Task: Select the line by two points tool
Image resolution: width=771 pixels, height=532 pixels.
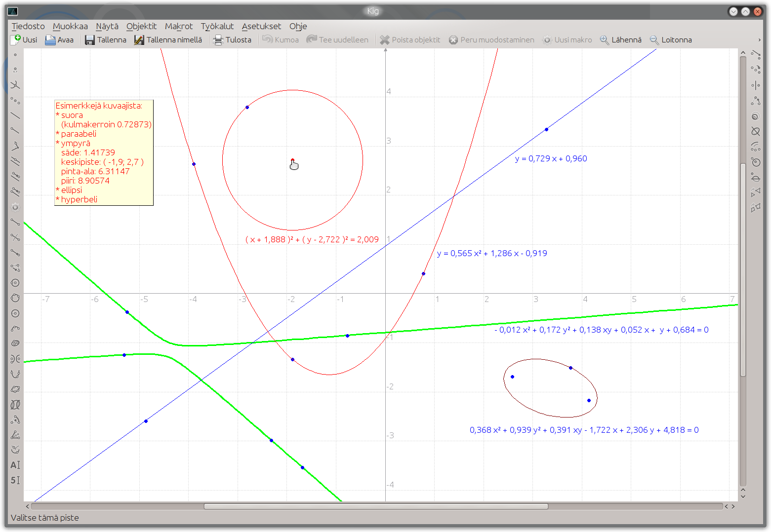Action: (x=15, y=116)
